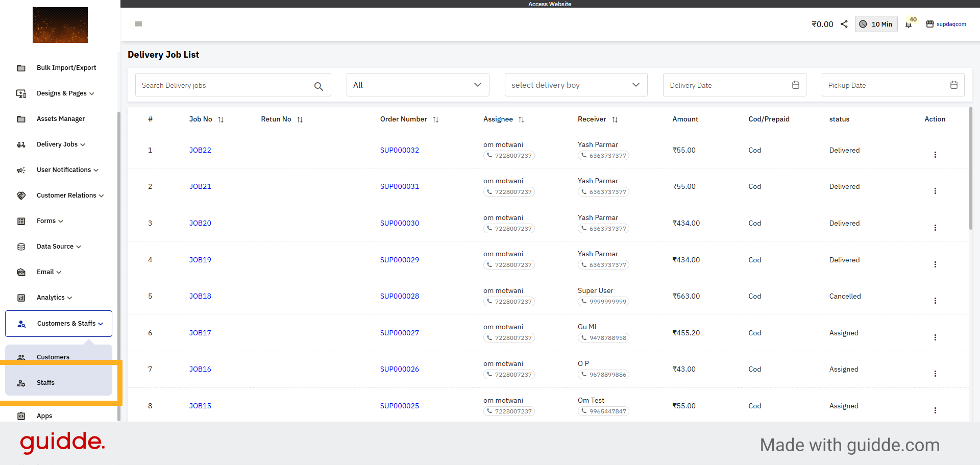
Task: Open action menu for JOB17 row
Action: click(x=935, y=337)
